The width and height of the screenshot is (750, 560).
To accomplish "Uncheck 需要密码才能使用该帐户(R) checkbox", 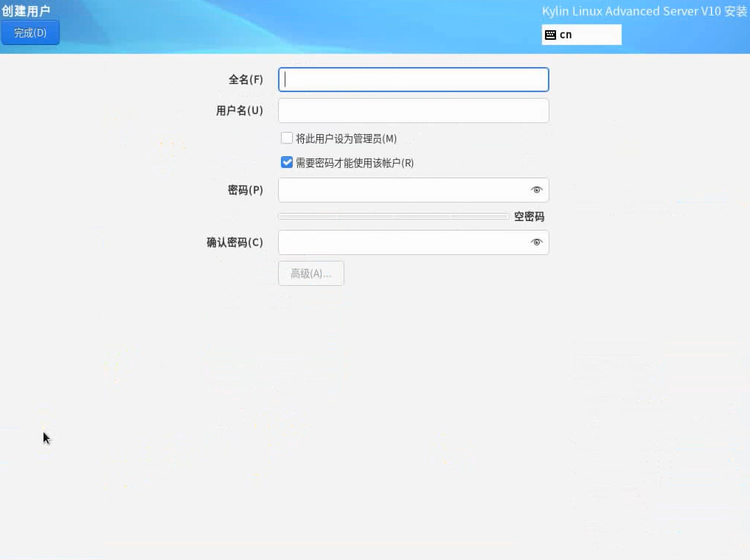I will (x=287, y=162).
